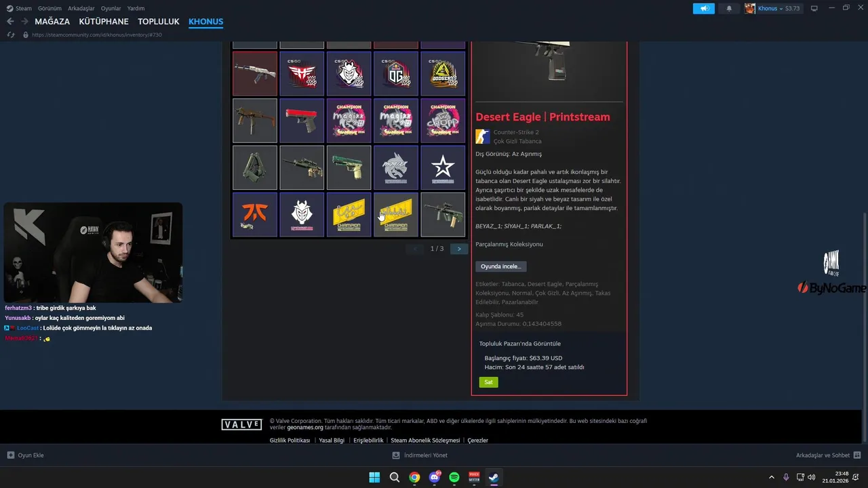Select the folded bipod-like green item
This screenshot has height=488, width=868.
coord(255,167)
